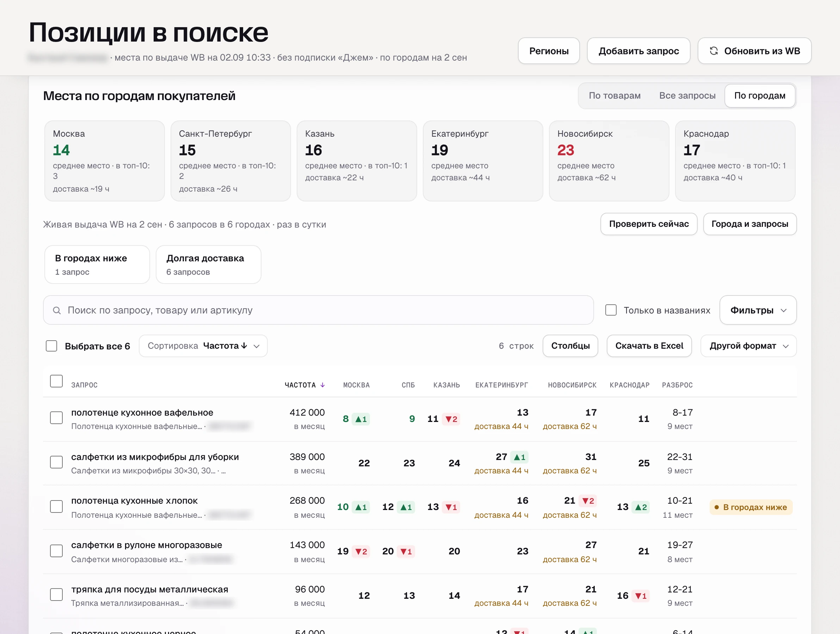Open Сортировка Частота dropdown
The height and width of the screenshot is (634, 840).
[x=203, y=346]
